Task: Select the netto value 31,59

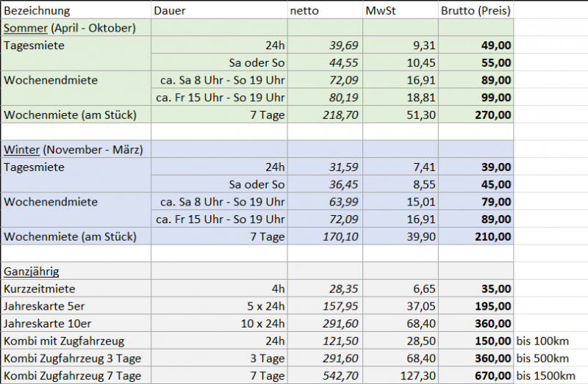Action: pyautogui.click(x=342, y=167)
